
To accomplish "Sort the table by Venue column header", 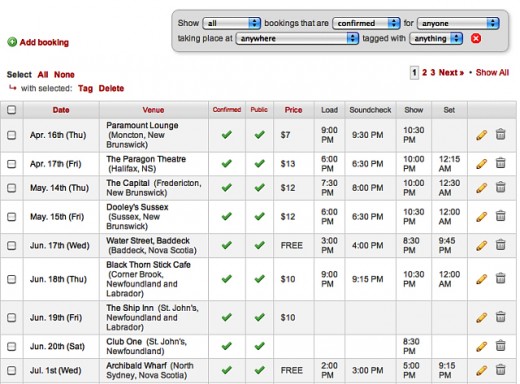I will coord(153,110).
